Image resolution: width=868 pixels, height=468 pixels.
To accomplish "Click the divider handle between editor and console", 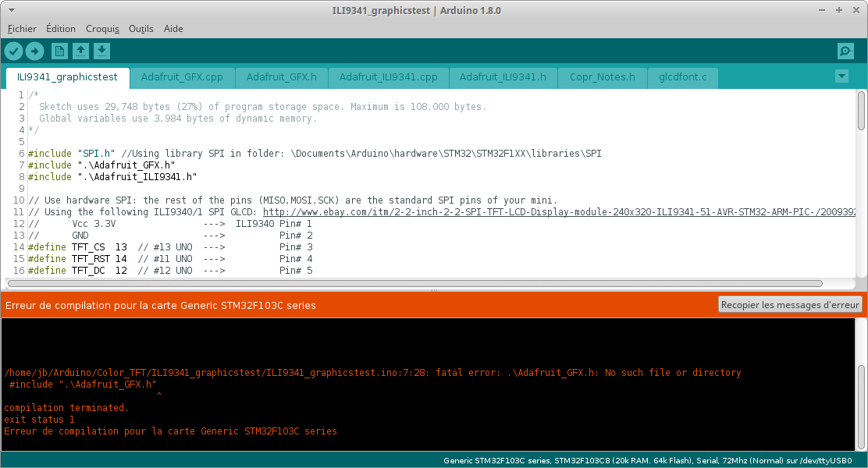I will point(434,290).
